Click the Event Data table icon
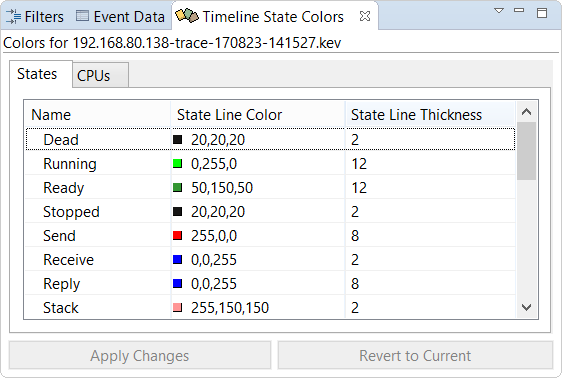 point(82,16)
